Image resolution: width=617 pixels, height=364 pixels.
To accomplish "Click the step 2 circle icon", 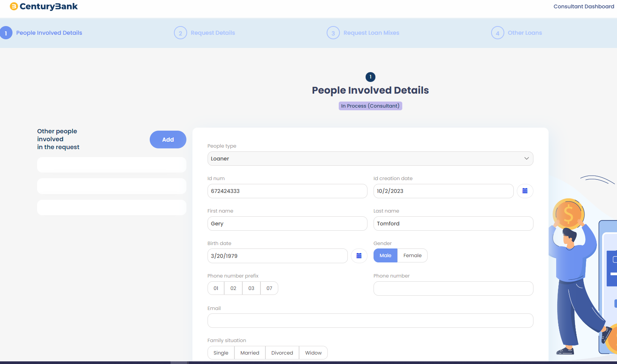I will tap(180, 33).
